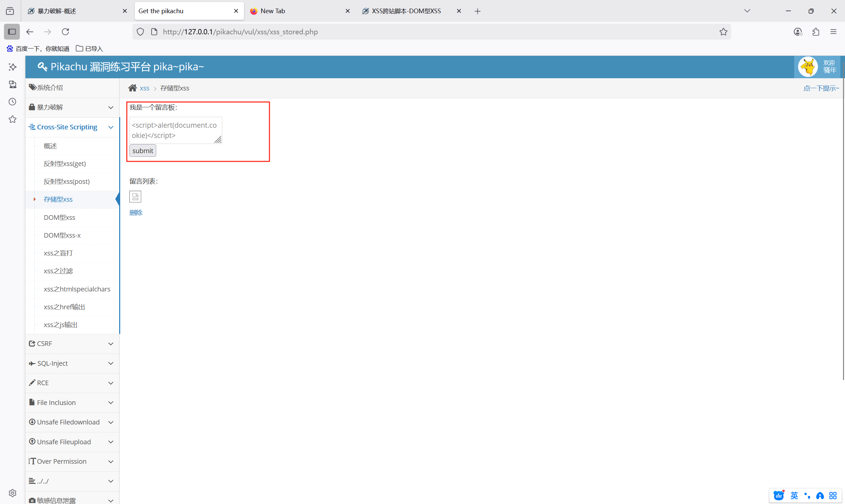Open the history sidebar clock icon
Screen dimensions: 845x504
13,102
